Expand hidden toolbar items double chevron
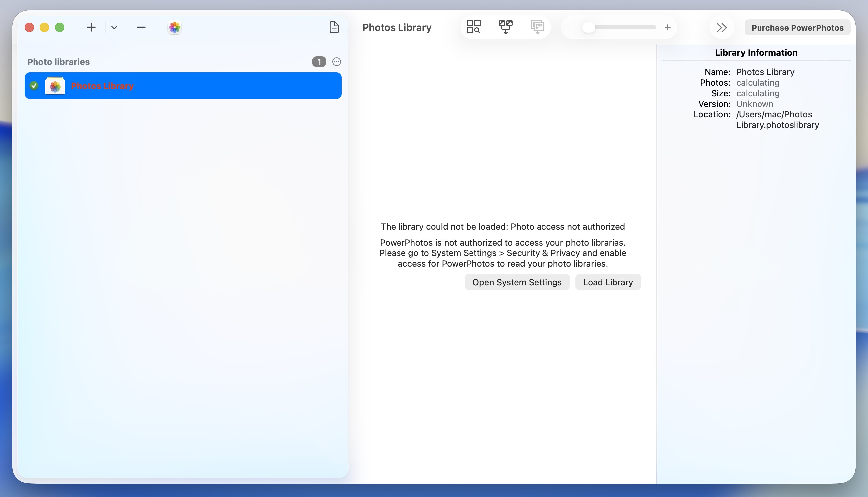 (x=722, y=27)
